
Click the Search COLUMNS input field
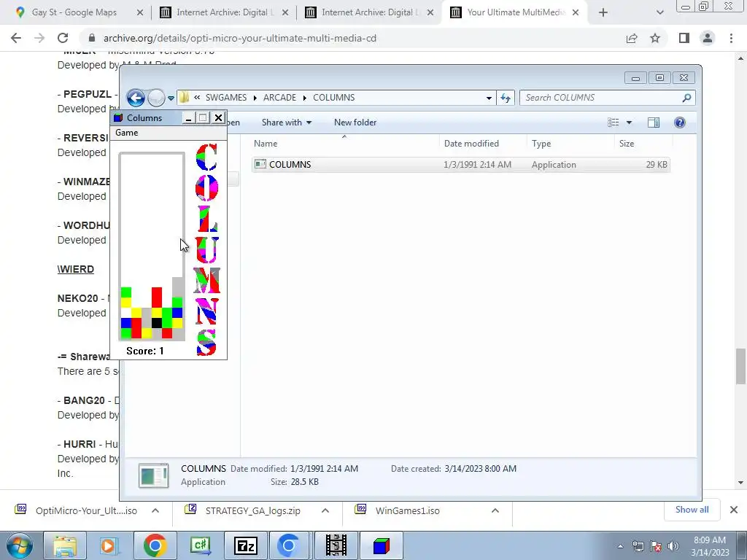click(600, 98)
